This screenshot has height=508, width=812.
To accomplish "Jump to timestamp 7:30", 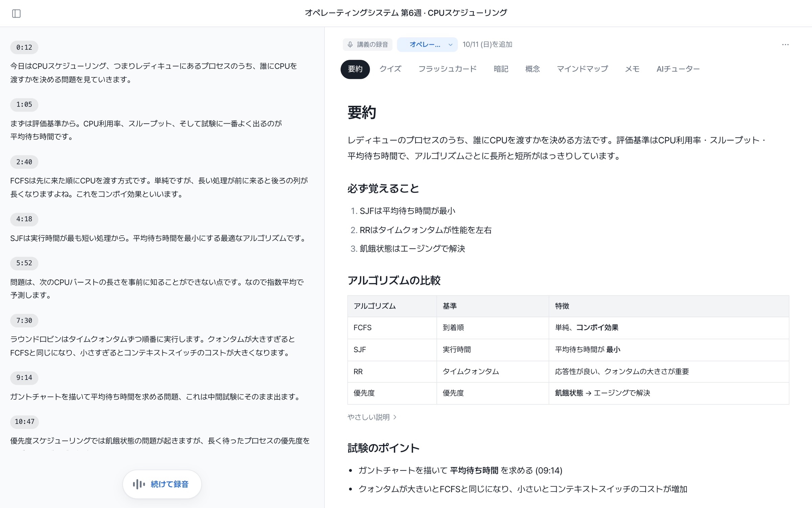I will point(24,320).
